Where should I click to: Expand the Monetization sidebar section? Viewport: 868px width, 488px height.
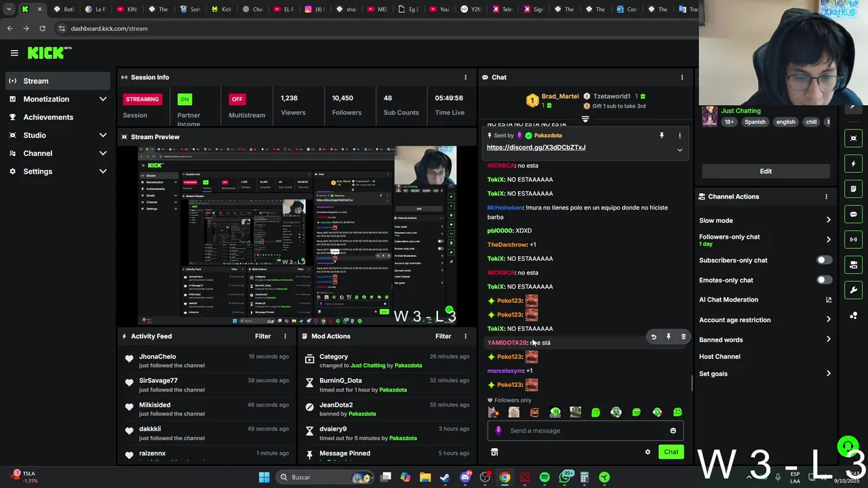click(58, 99)
